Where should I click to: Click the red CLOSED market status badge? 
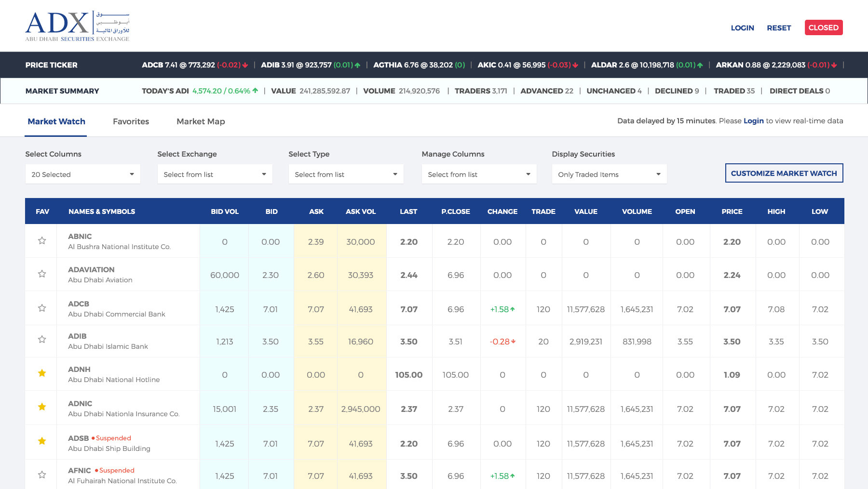click(x=823, y=27)
